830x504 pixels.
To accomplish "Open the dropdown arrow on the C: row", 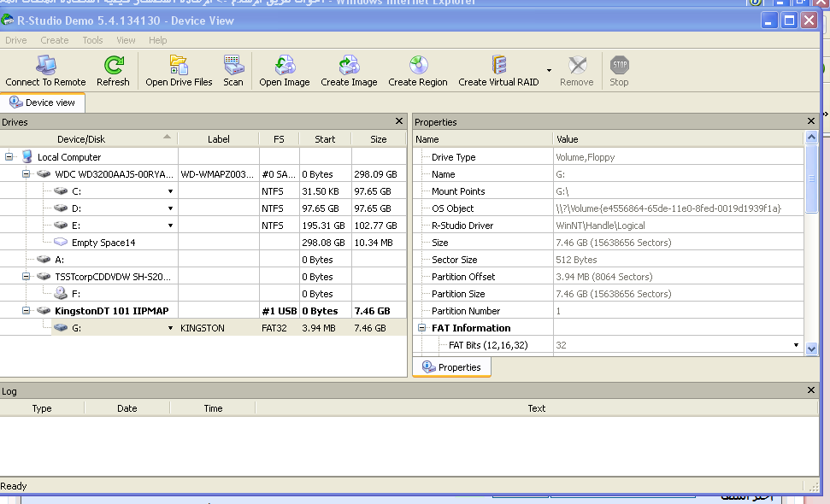I will click(x=170, y=191).
